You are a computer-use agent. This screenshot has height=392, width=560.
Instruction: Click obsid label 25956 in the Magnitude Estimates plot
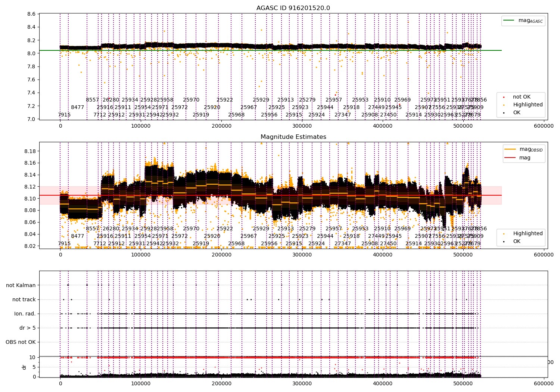(x=269, y=243)
